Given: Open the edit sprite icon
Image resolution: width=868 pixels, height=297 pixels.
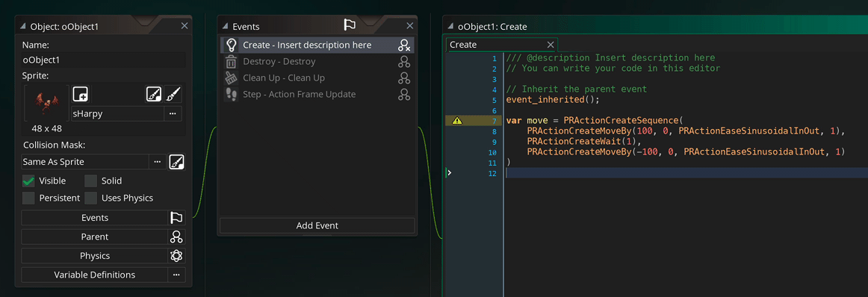Looking at the screenshot, I should click(x=154, y=94).
